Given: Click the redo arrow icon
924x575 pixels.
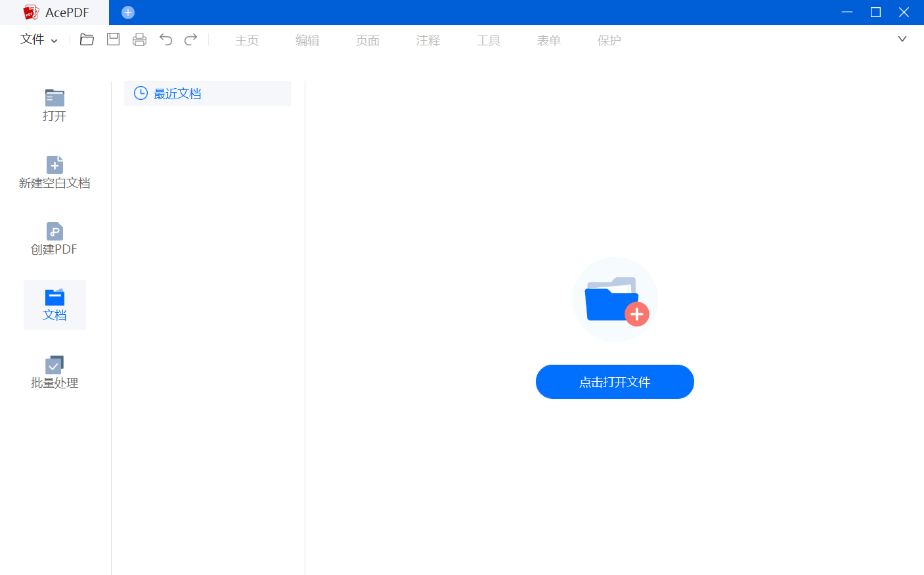Looking at the screenshot, I should 191,39.
